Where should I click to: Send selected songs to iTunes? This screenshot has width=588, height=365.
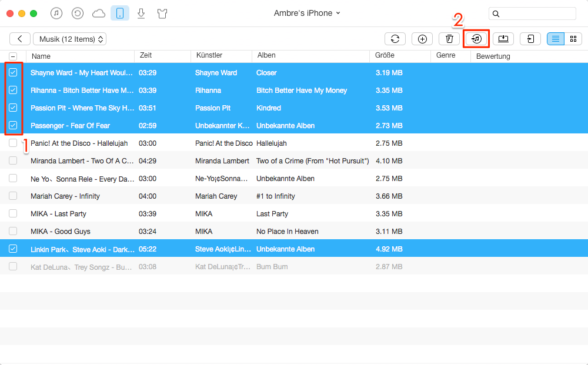point(476,39)
